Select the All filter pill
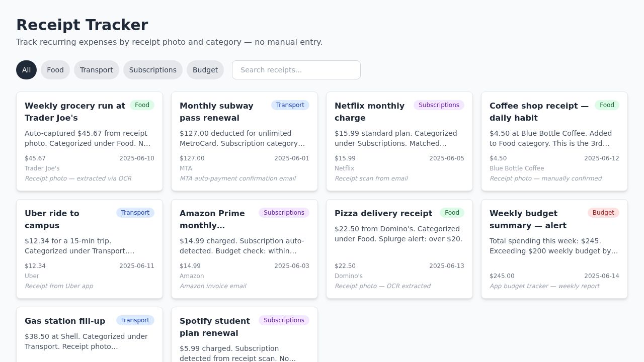This screenshot has height=362, width=644. (26, 70)
